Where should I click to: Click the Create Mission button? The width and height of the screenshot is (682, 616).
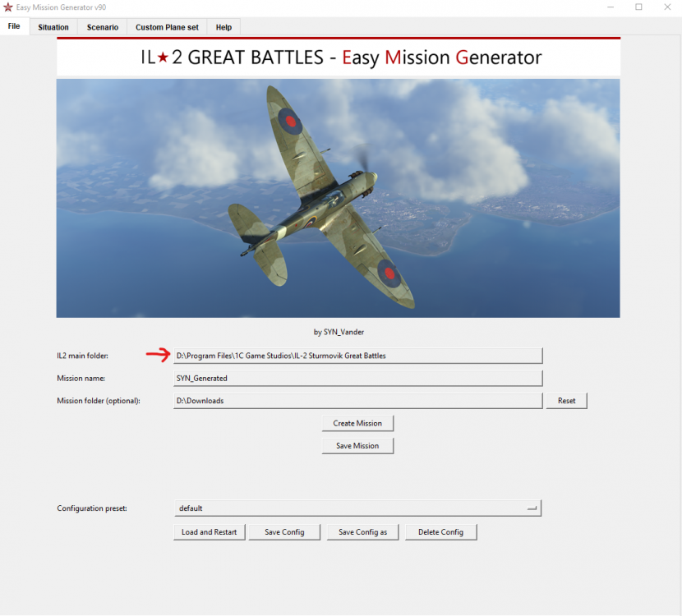pyautogui.click(x=357, y=423)
